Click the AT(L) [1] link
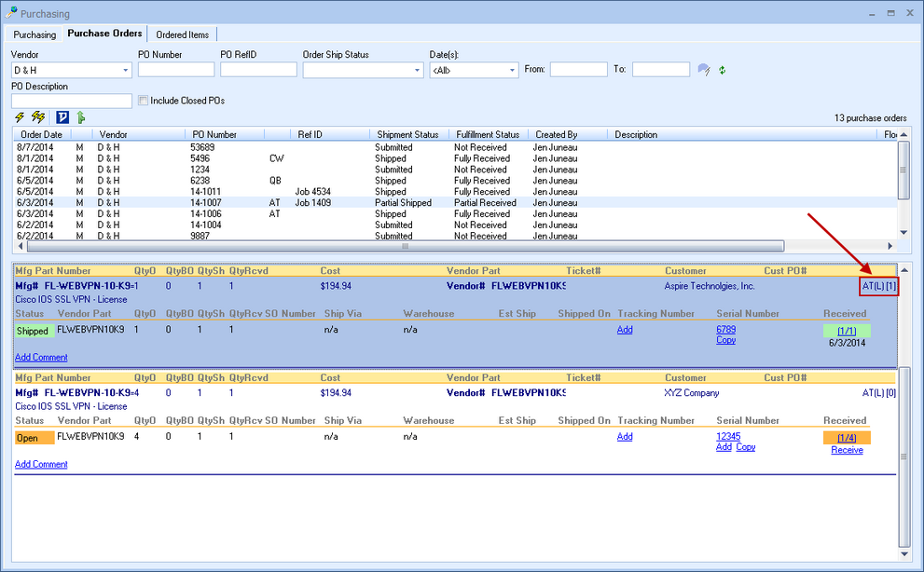This screenshot has height=572, width=924. 879,286
